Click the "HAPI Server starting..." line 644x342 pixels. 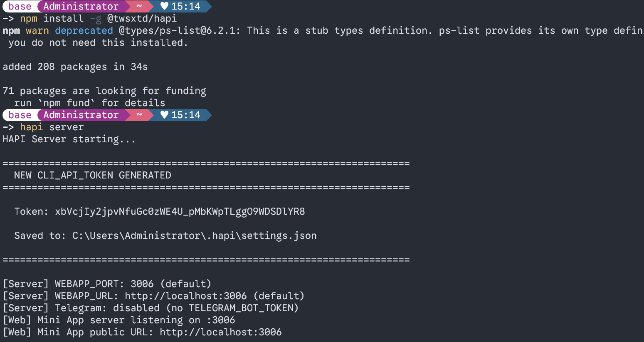click(69, 139)
